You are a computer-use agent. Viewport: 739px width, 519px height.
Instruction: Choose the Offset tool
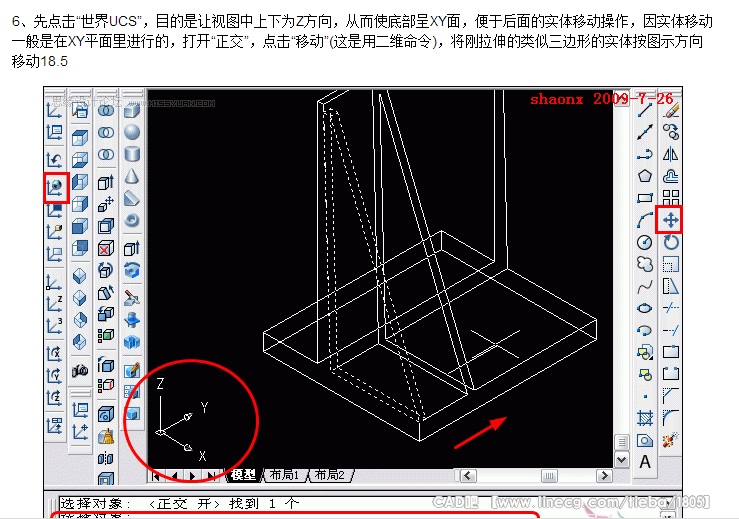pyautogui.click(x=671, y=176)
